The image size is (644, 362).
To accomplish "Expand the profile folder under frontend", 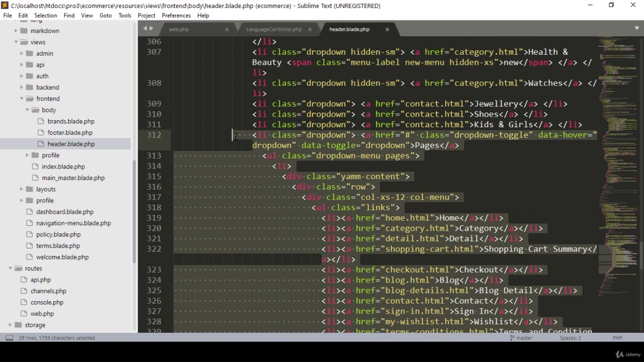I will pyautogui.click(x=27, y=155).
